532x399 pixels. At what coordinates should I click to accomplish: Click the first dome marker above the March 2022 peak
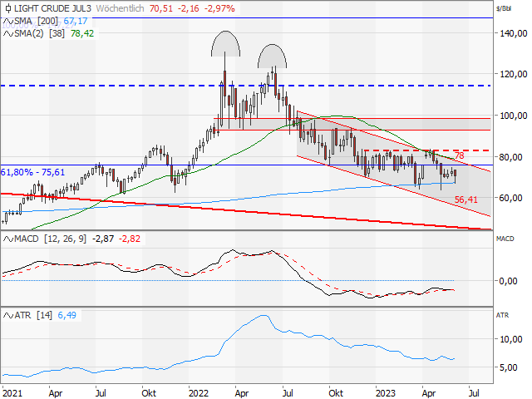pyautogui.click(x=225, y=43)
